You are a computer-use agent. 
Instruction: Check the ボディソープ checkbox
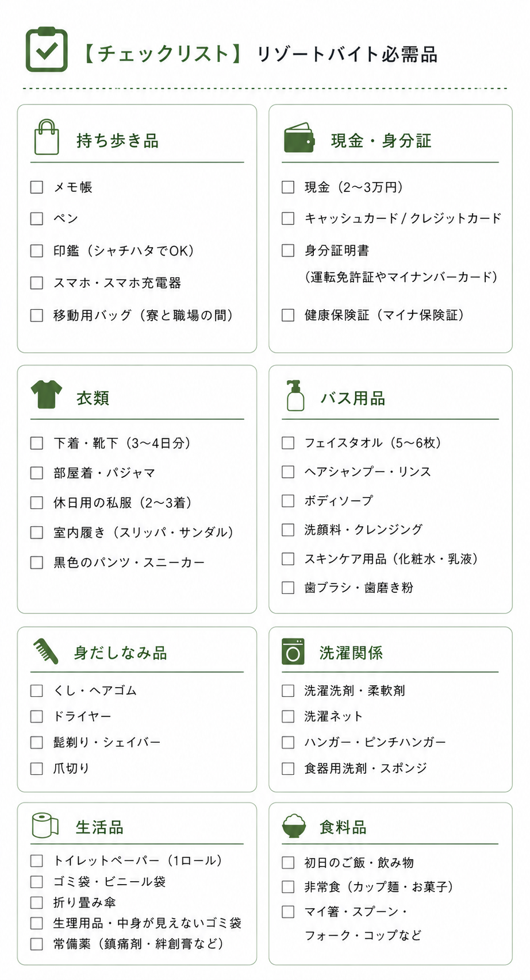click(288, 501)
